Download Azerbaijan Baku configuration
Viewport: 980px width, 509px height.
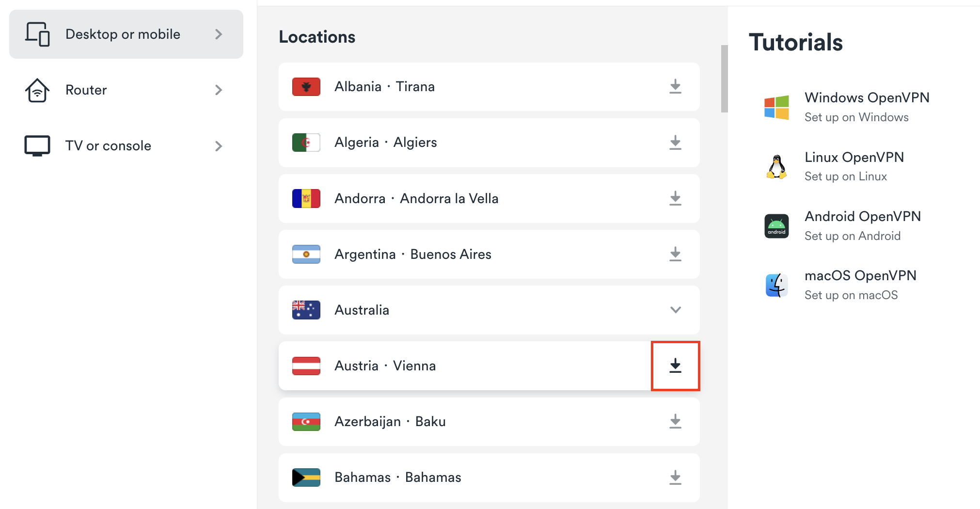point(675,422)
